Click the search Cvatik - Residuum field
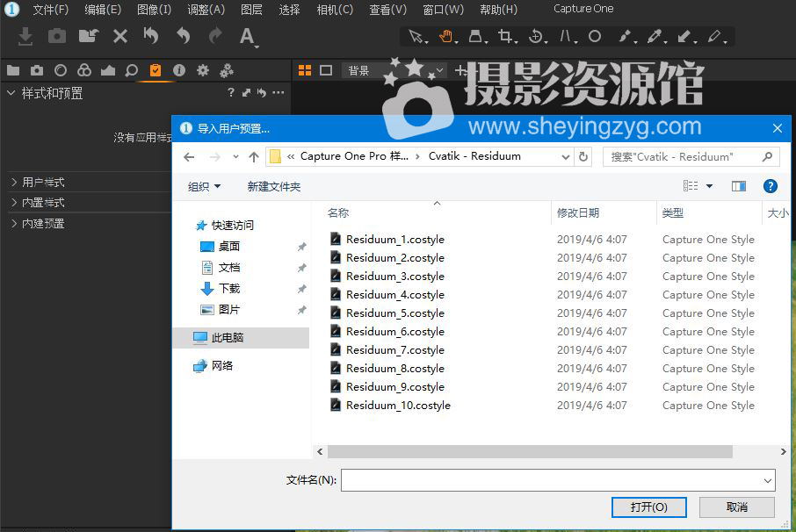The image size is (796, 532). pos(691,157)
